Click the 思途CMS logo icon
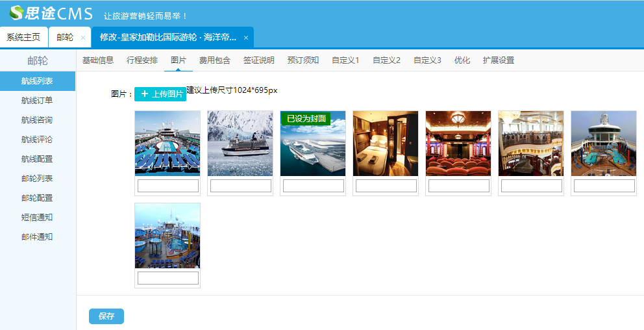The width and height of the screenshot is (644, 330). tap(16, 13)
